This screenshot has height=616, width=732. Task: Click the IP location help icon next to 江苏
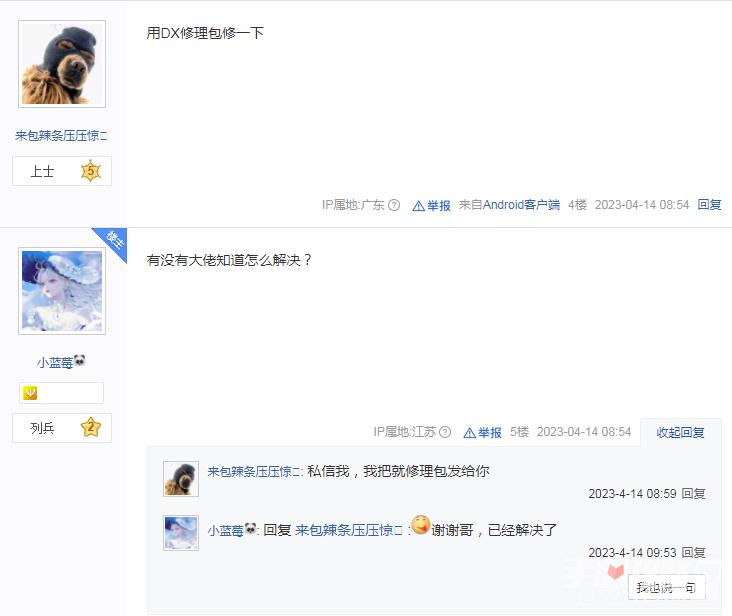445,432
